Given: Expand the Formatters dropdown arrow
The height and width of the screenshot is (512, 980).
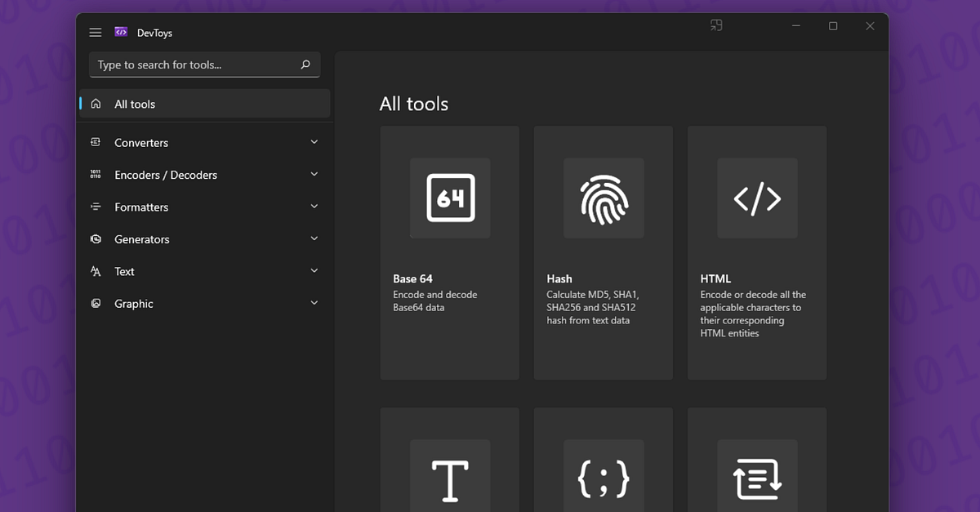Looking at the screenshot, I should point(314,206).
